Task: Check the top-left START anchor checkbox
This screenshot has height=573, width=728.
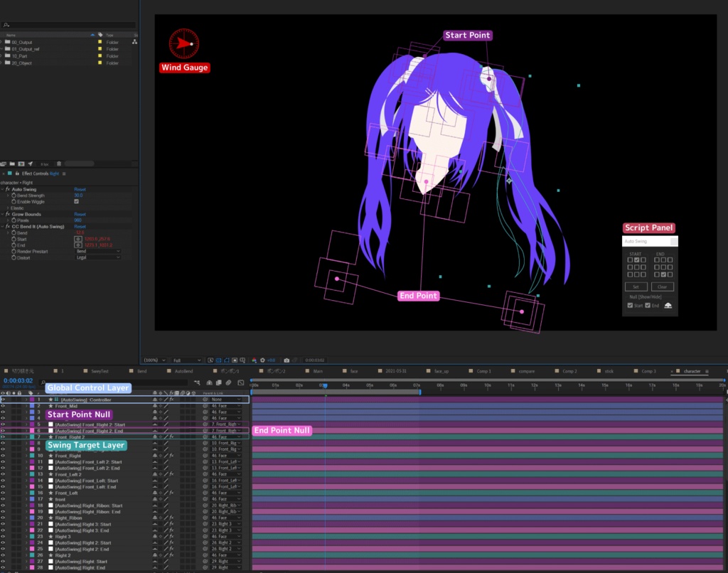Action: [630, 260]
